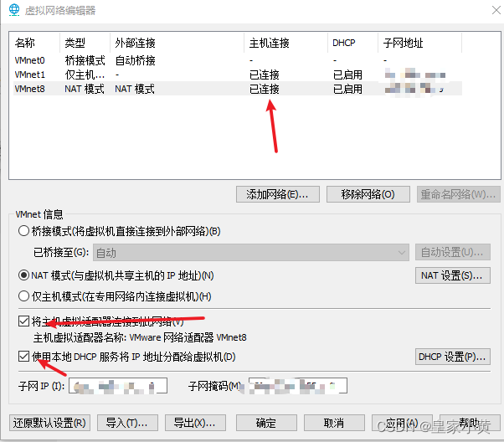The width and height of the screenshot is (504, 442).
Task: Click 已启用 cell in VMnet8 row
Action: click(x=347, y=89)
